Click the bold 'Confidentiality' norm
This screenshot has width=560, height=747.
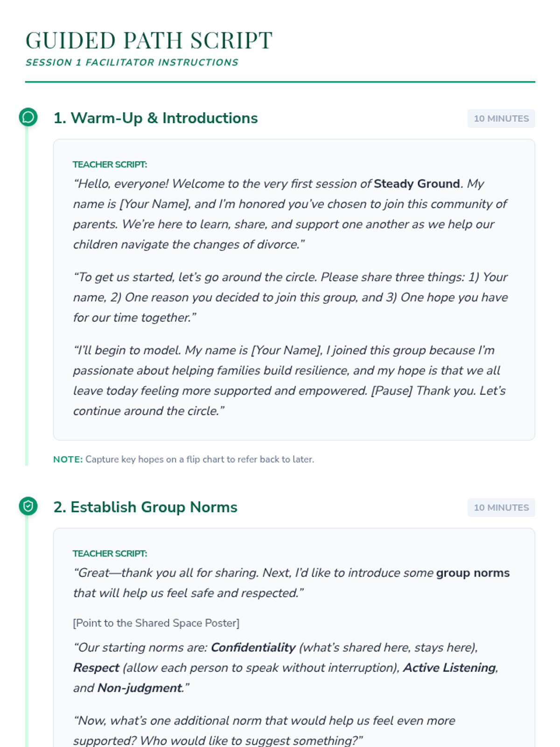click(x=253, y=648)
